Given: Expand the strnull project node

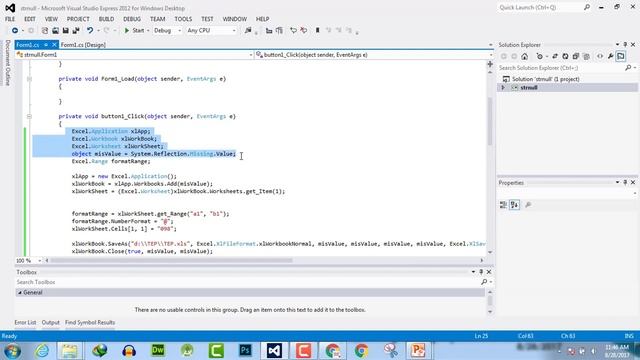Looking at the screenshot, I should point(503,88).
